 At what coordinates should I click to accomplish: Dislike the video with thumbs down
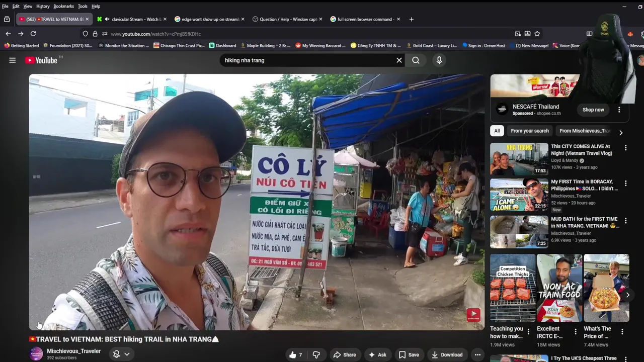coord(316,354)
